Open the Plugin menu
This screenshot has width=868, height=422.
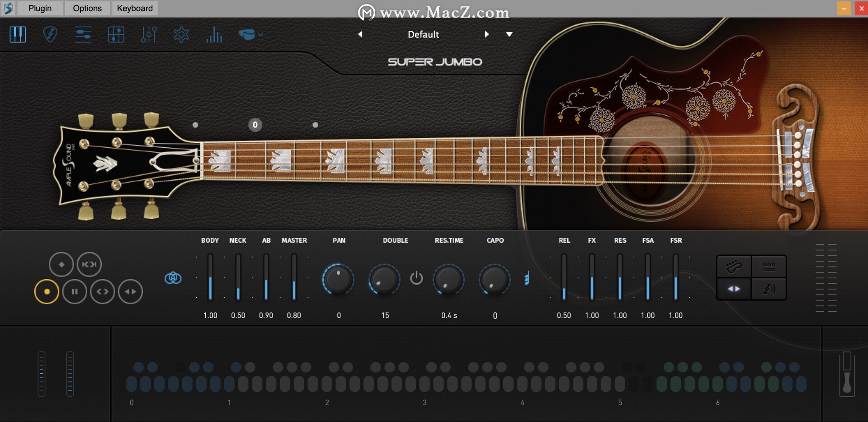(x=40, y=8)
